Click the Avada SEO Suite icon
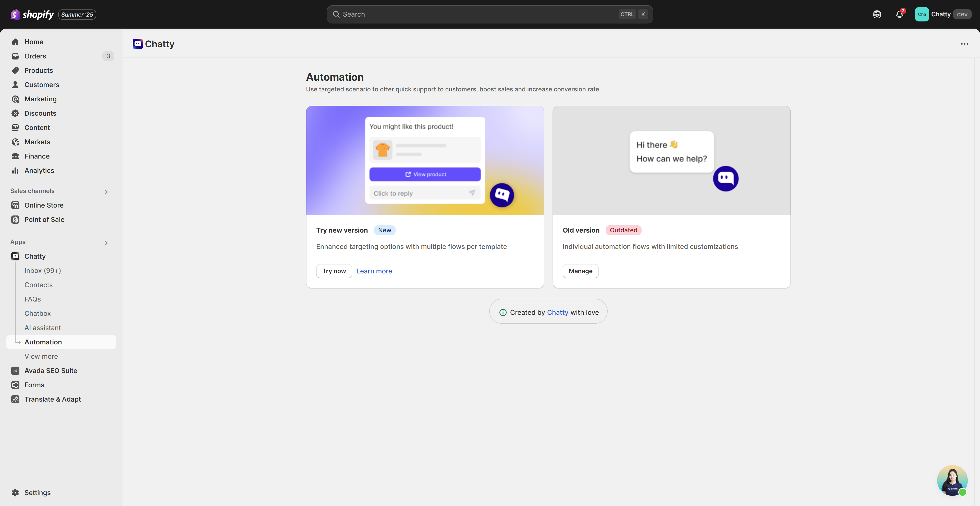 click(15, 370)
